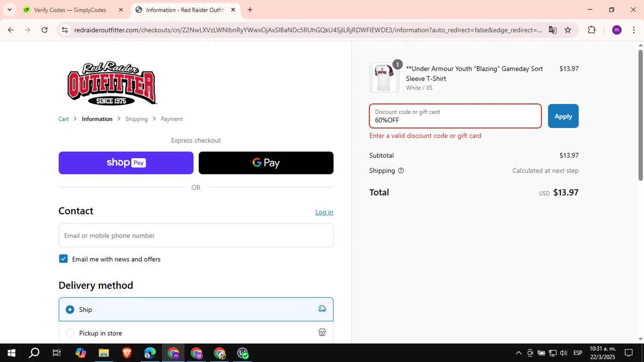644x362 pixels.
Task: Open the network icon in system tray
Action: tap(553, 353)
